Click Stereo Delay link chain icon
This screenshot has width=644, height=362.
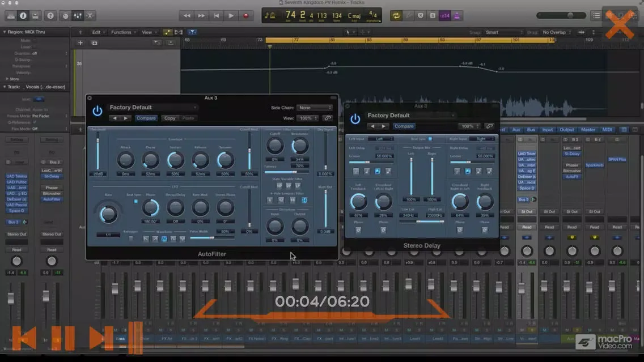click(x=489, y=126)
